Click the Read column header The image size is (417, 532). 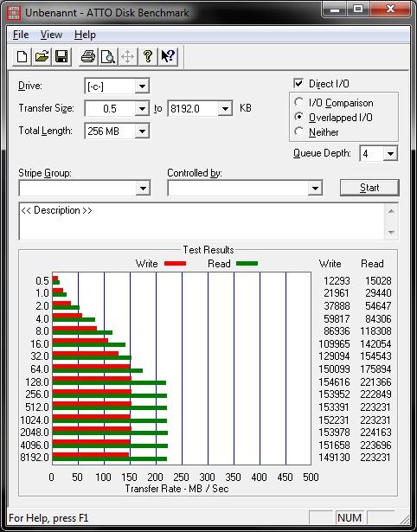tap(372, 264)
